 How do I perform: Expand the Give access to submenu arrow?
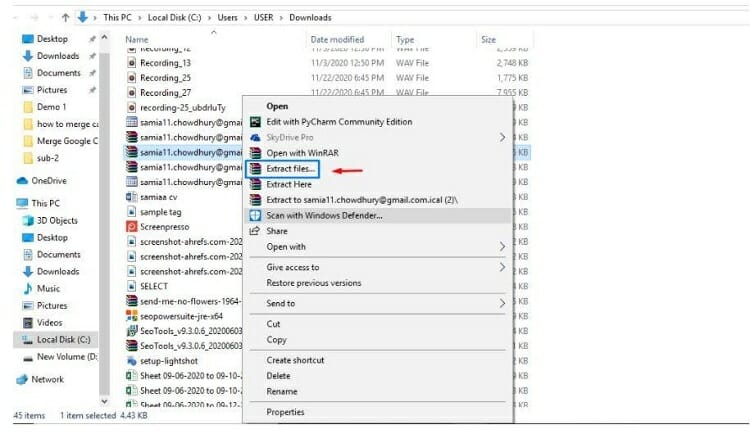pyautogui.click(x=502, y=267)
